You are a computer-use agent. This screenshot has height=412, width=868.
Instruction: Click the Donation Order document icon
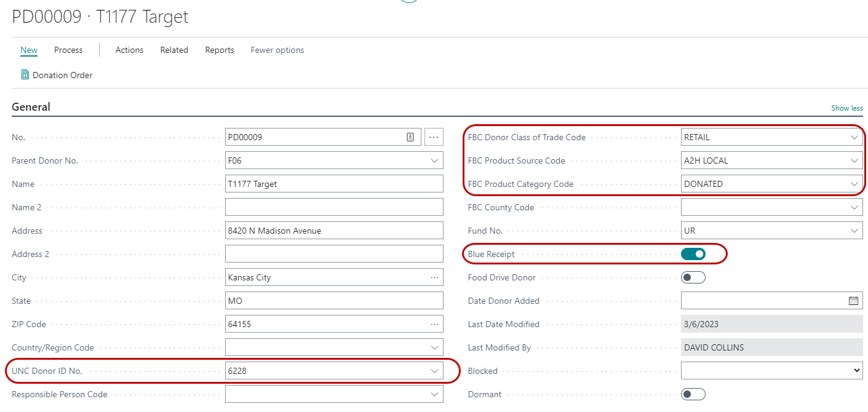(x=25, y=75)
